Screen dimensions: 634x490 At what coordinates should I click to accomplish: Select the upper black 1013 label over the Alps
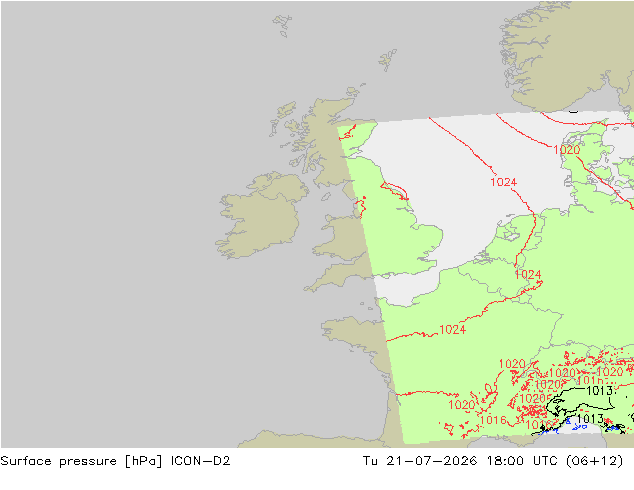pyautogui.click(x=599, y=391)
